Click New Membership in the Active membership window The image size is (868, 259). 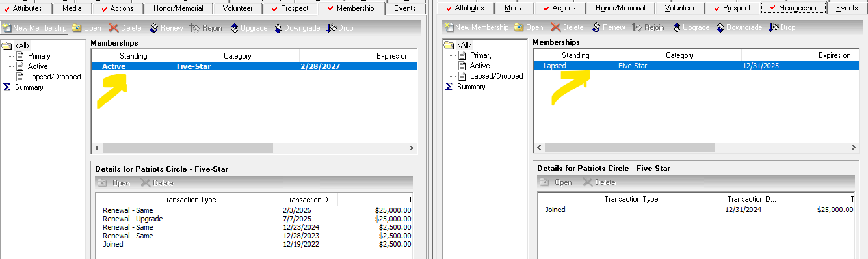tap(34, 28)
